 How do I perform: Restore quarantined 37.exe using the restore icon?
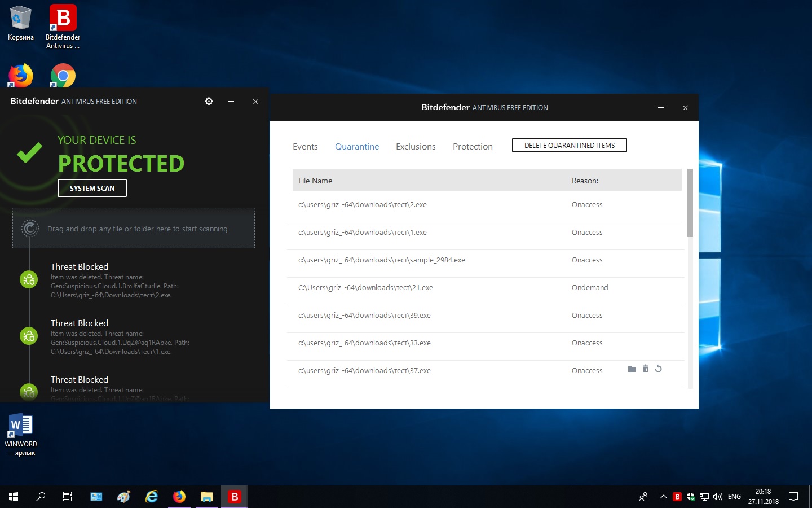(658, 369)
